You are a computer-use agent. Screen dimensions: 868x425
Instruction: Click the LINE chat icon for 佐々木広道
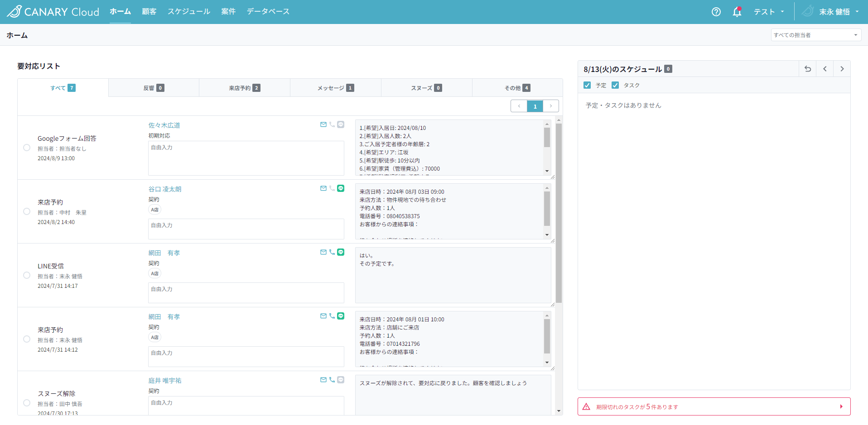pos(341,124)
